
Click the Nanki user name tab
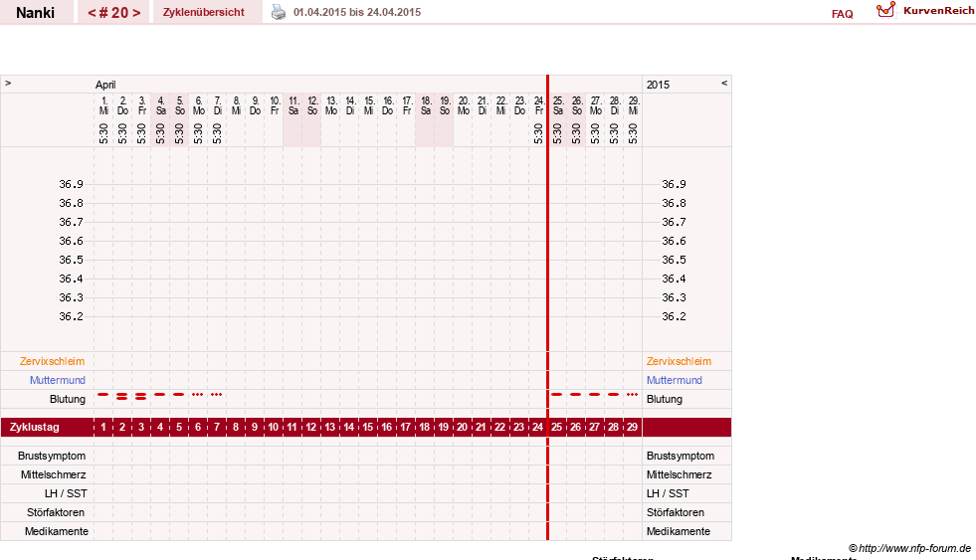(x=36, y=13)
